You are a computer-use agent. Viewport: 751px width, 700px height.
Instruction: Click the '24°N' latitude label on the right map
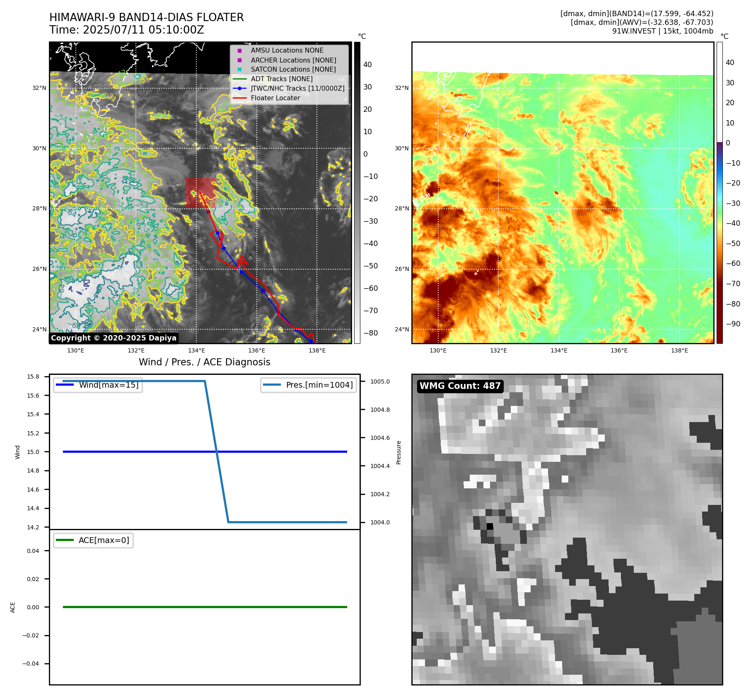tap(401, 329)
